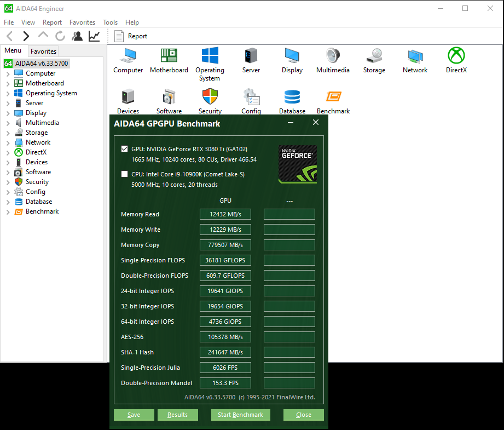Click the SHA-1 Hash 241647 MB/s value
The height and width of the screenshot is (430, 504).
tap(225, 352)
